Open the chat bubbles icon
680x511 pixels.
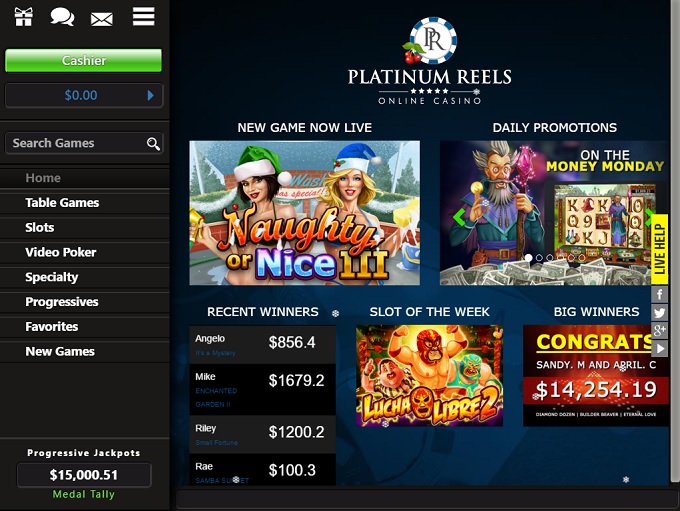(x=62, y=17)
